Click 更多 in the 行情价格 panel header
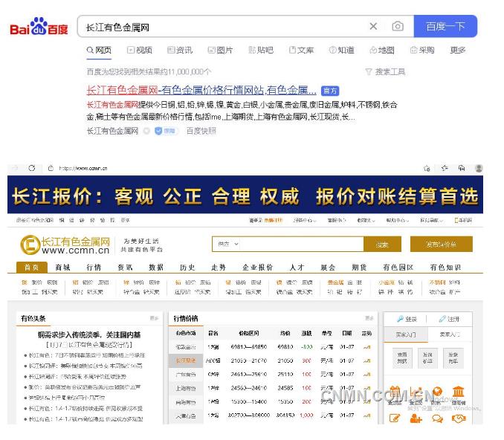This screenshot has width=504, height=440. (x=369, y=318)
